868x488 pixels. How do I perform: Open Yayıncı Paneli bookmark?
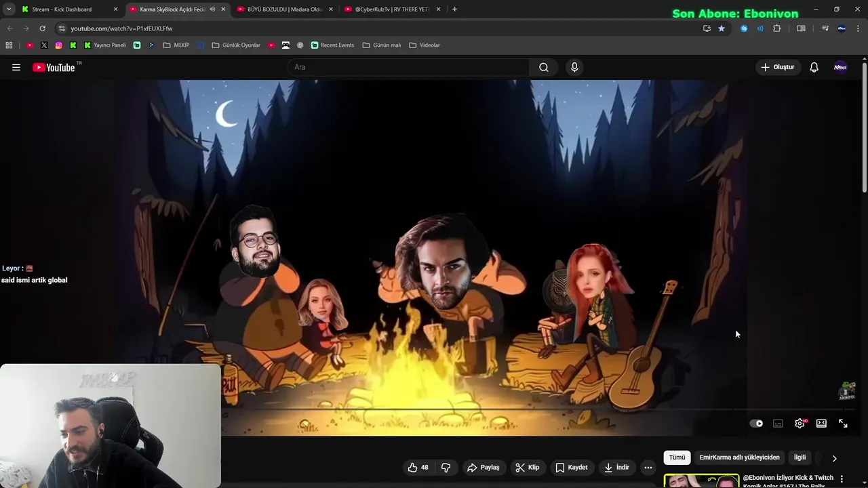[x=105, y=45]
